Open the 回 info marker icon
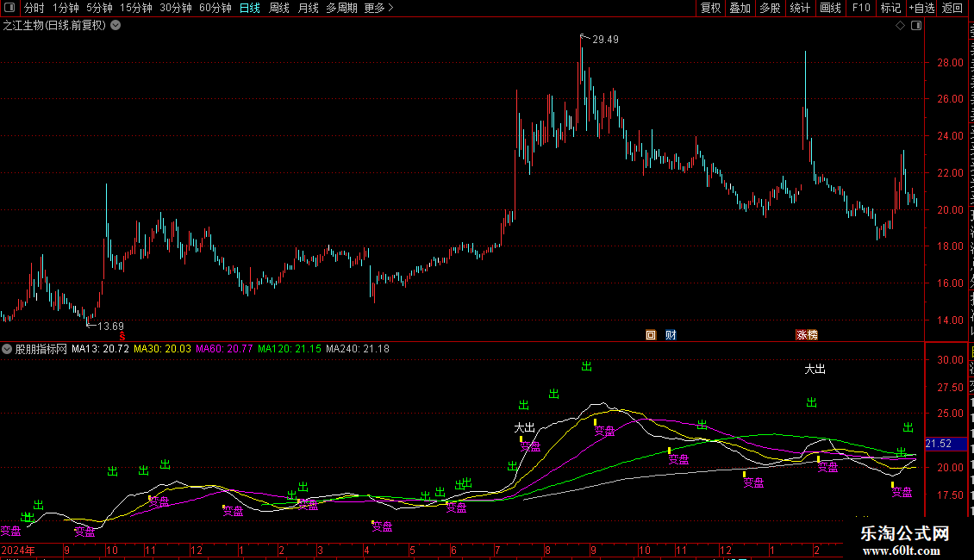The image size is (974, 560). click(x=651, y=334)
